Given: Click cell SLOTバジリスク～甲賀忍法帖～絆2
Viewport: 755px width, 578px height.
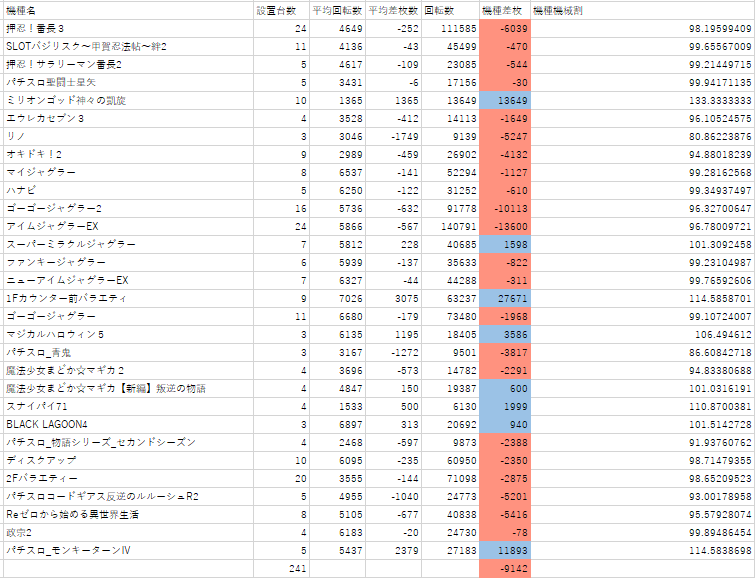Looking at the screenshot, I should [128, 47].
